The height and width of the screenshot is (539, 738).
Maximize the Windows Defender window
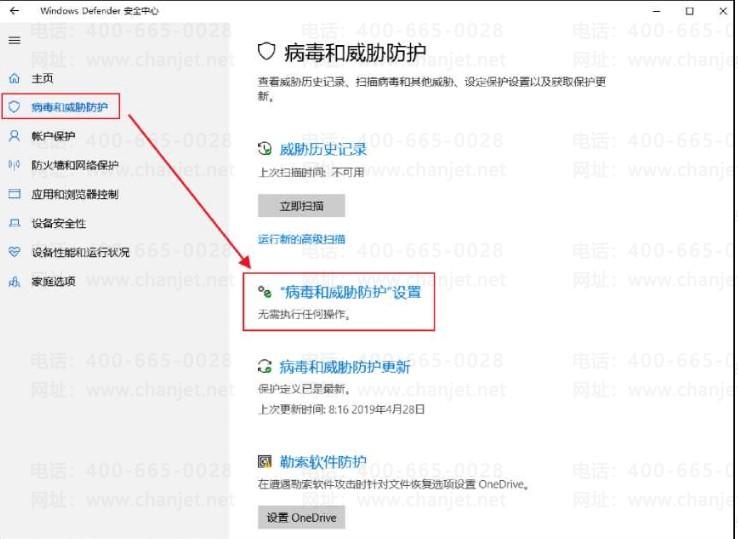[x=690, y=11]
